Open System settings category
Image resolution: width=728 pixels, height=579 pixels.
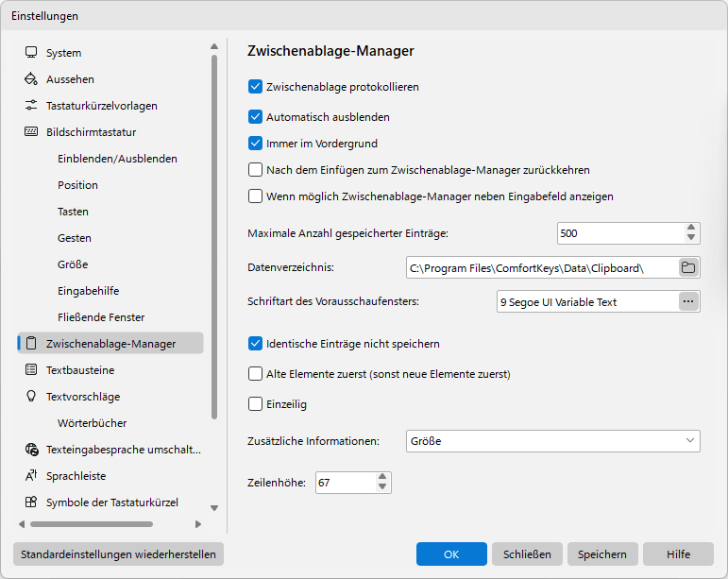(63, 53)
